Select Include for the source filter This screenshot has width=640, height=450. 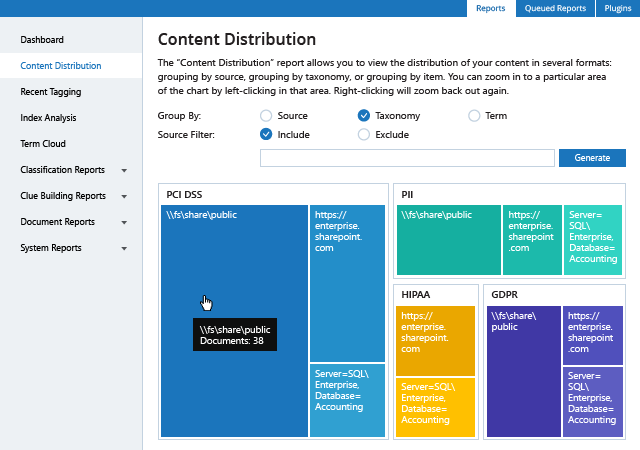(266, 134)
